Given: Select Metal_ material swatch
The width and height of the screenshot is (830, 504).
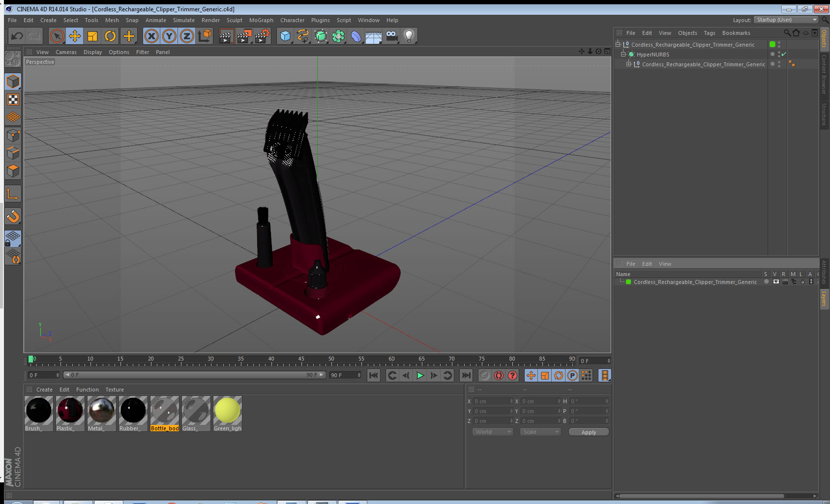Looking at the screenshot, I should click(101, 414).
